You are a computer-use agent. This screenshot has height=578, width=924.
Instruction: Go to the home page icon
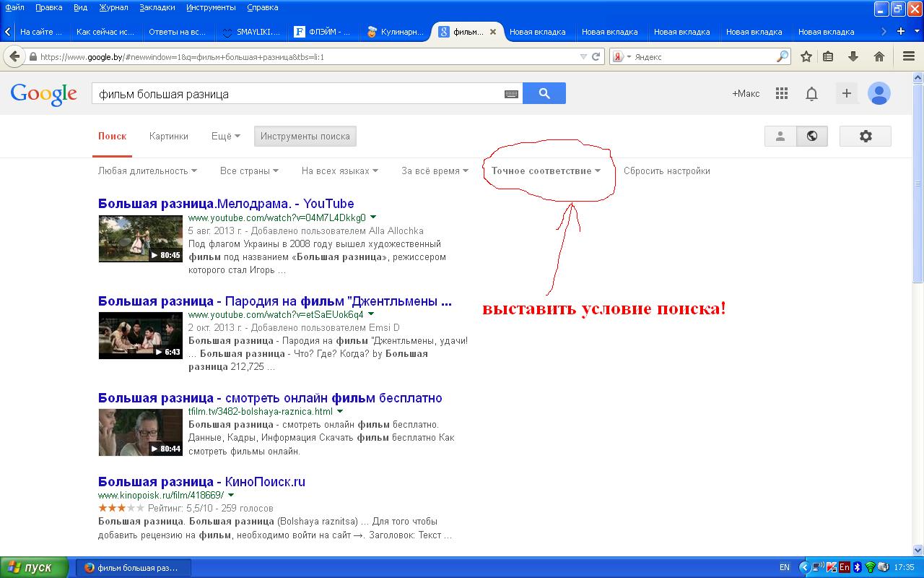[879, 56]
